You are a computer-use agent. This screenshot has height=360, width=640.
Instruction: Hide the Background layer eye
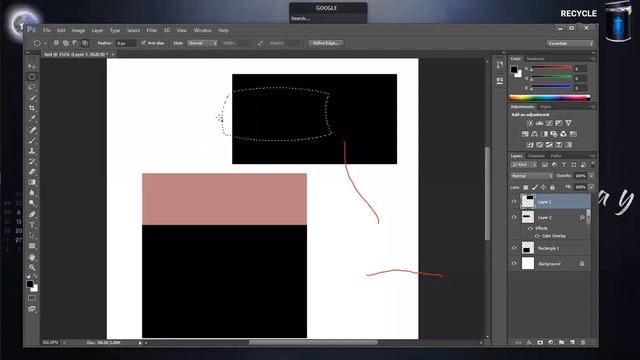pyautogui.click(x=514, y=264)
